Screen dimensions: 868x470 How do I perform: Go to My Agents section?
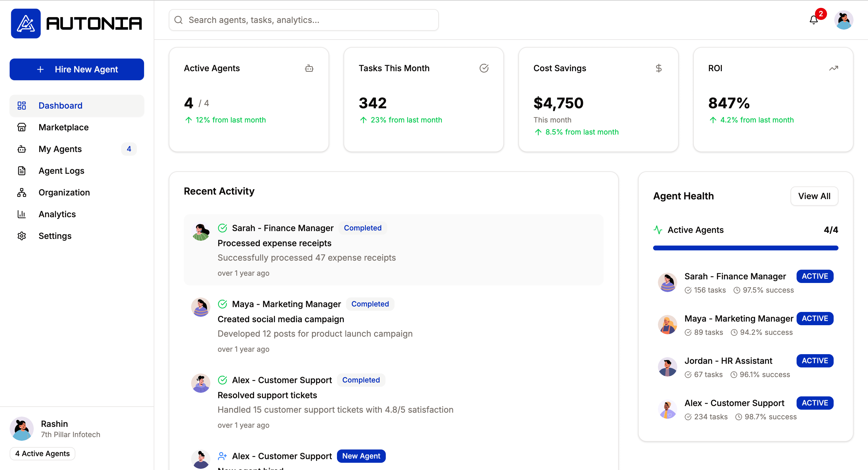pyautogui.click(x=60, y=149)
